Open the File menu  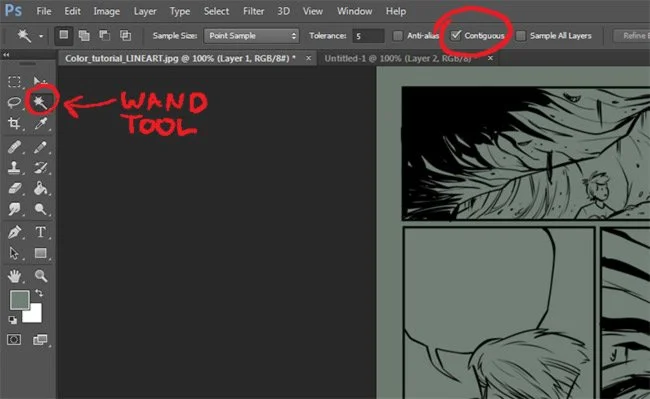pos(44,11)
